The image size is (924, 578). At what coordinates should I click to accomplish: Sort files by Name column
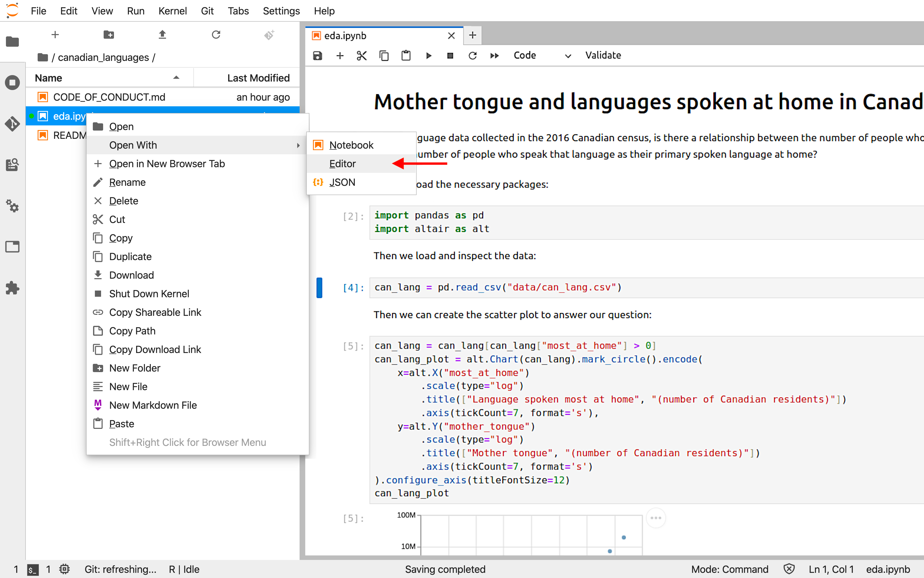click(110, 78)
